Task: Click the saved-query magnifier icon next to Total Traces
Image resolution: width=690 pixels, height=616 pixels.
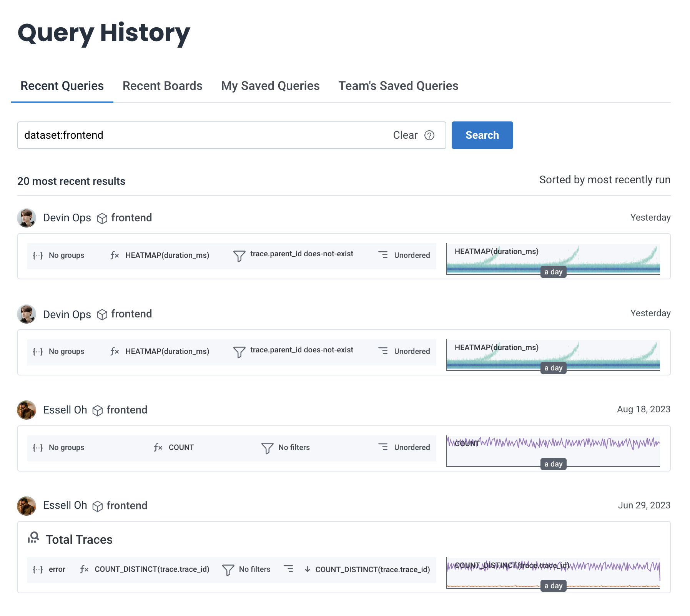Action: click(x=34, y=538)
